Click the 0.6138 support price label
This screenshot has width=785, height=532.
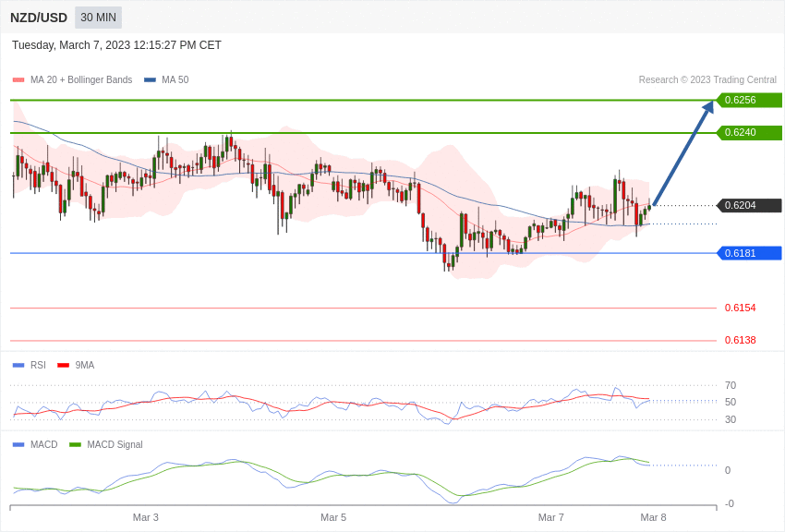pos(741,340)
